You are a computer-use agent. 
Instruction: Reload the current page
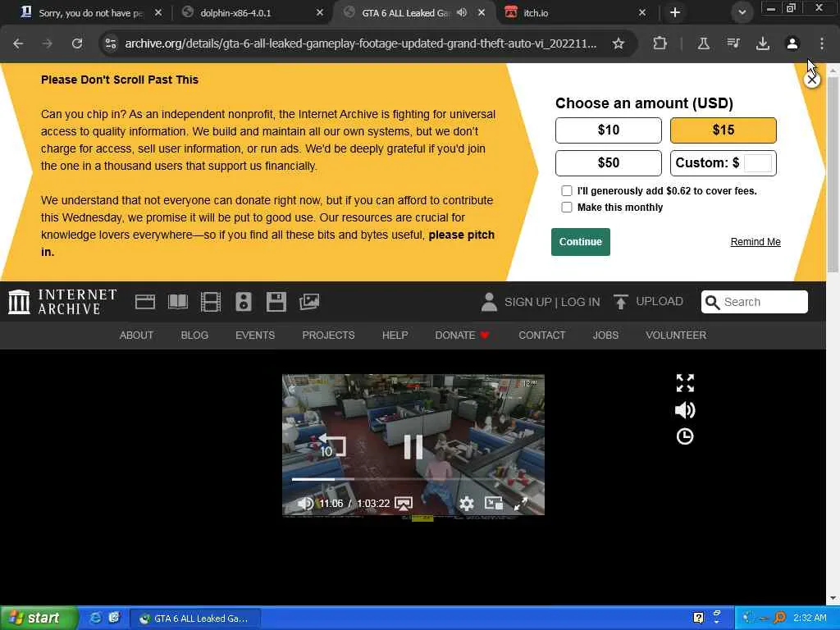tap(77, 43)
